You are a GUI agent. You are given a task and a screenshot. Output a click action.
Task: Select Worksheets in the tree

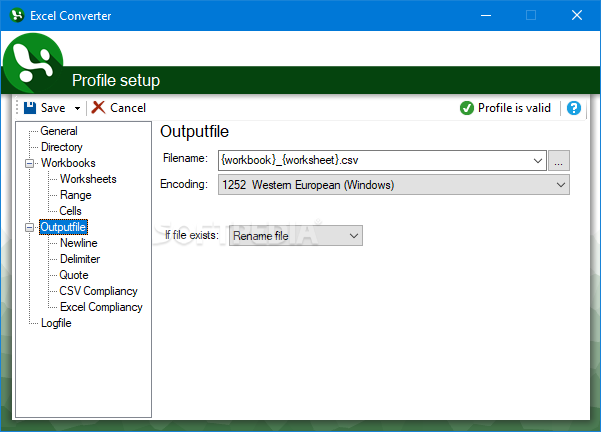(x=88, y=179)
